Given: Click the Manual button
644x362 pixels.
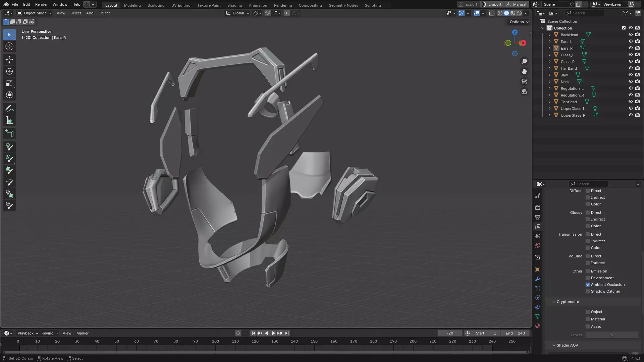Looking at the screenshot, I should coord(517,4).
